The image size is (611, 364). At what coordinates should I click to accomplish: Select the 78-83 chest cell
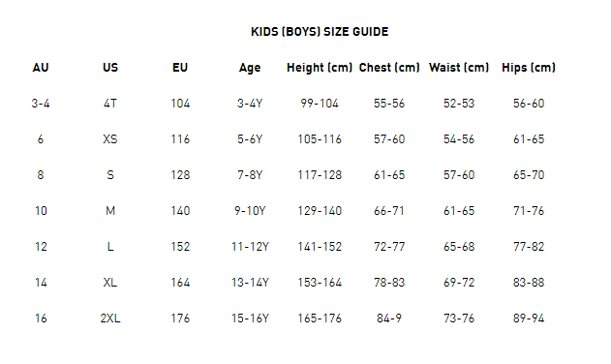click(389, 282)
